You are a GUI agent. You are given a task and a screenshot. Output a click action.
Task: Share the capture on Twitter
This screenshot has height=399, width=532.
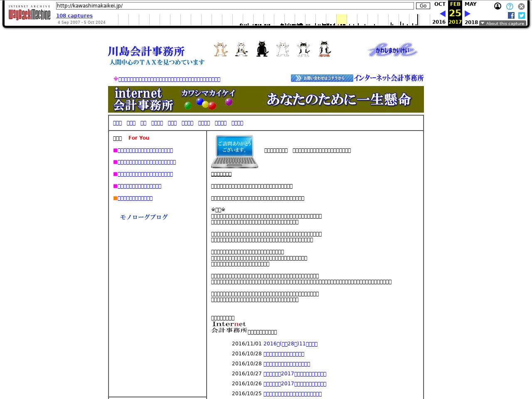pyautogui.click(x=522, y=15)
